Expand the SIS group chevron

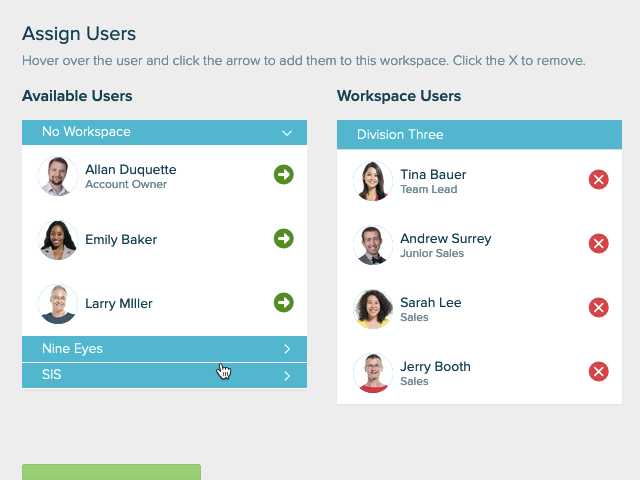[287, 376]
